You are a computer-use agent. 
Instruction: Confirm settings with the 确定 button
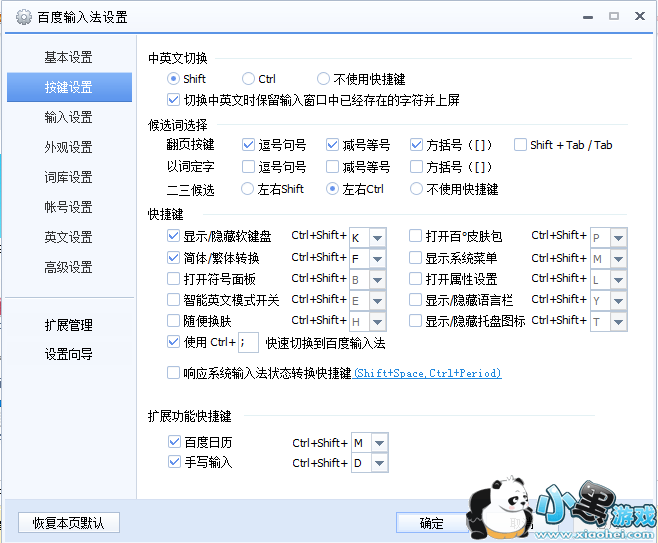coord(432,523)
